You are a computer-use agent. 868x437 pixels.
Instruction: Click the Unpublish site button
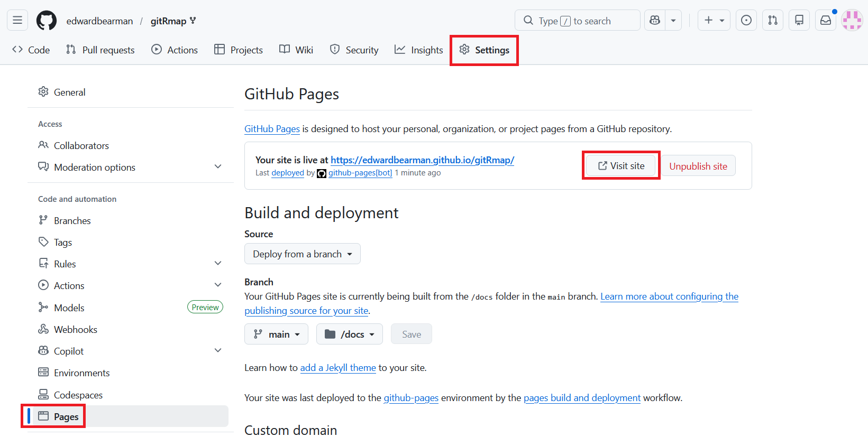698,166
